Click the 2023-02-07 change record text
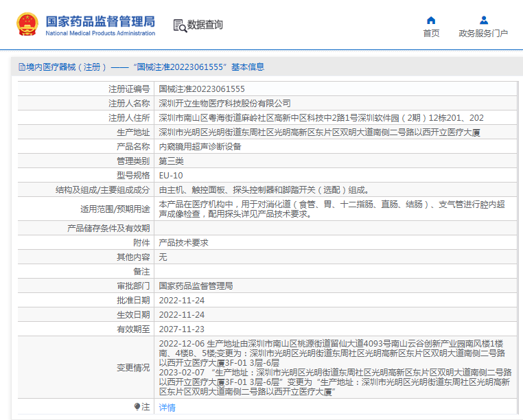523x420 pixels. click(x=335, y=382)
